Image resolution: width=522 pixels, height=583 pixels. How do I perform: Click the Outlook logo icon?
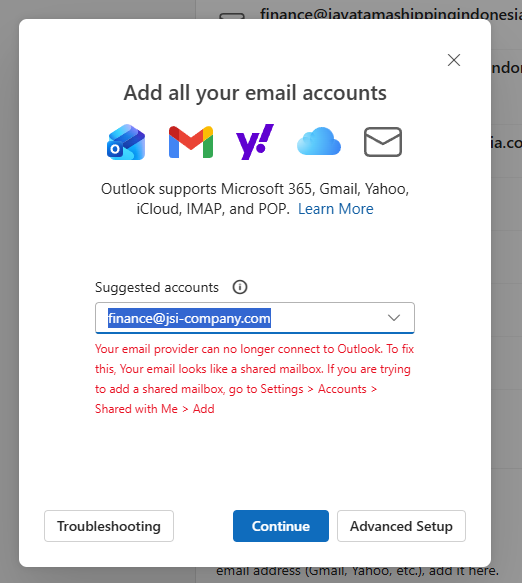126,142
